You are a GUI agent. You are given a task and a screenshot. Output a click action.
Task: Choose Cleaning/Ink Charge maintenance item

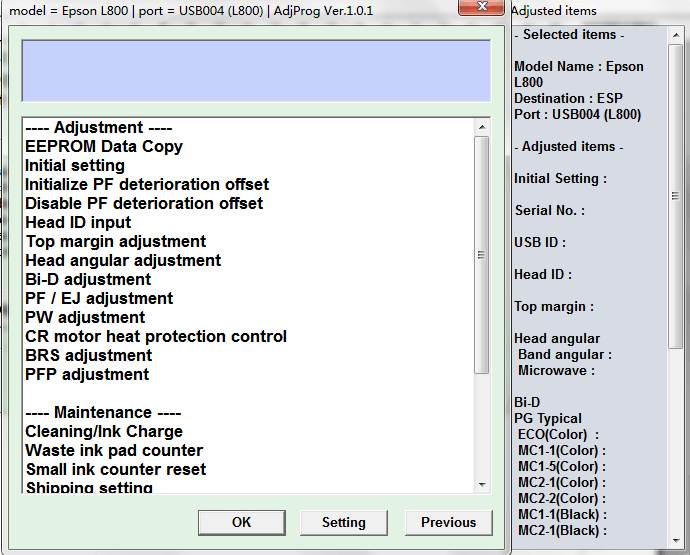(x=104, y=432)
